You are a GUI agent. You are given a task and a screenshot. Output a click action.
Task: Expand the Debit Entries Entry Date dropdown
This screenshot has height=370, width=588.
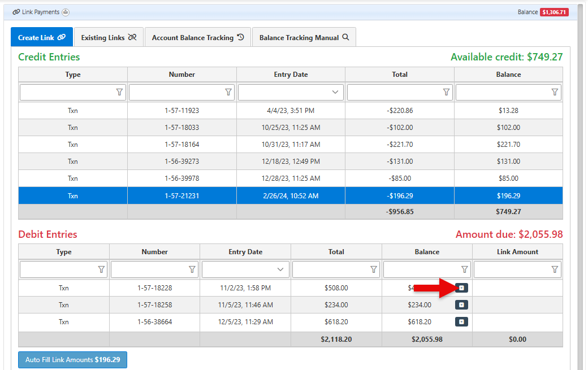click(x=281, y=269)
